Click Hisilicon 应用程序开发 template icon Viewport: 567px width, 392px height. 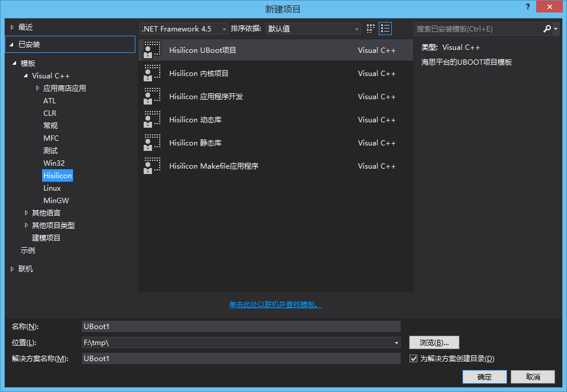[152, 96]
